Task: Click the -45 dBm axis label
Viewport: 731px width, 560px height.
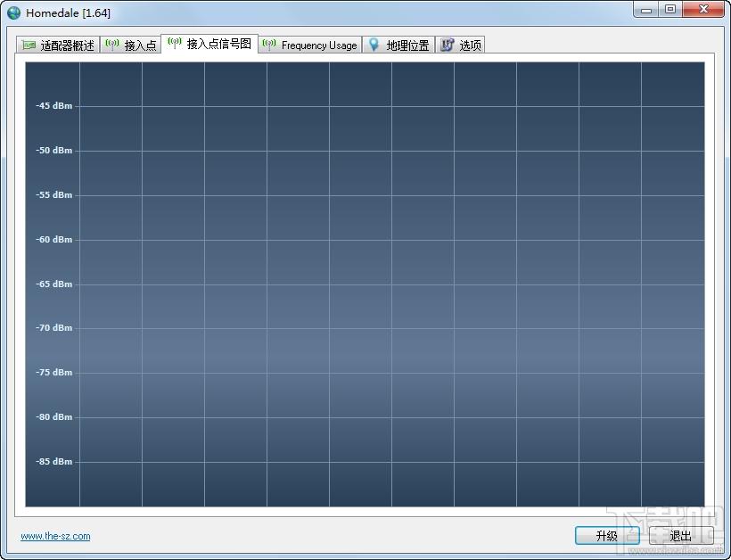Action: pyautogui.click(x=53, y=106)
